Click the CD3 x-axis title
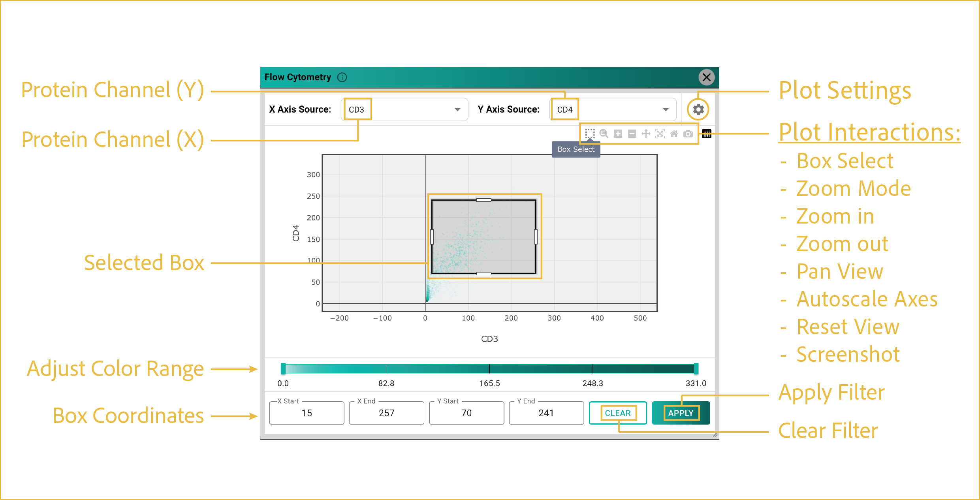Screen dimensions: 980x500 coord(489,339)
